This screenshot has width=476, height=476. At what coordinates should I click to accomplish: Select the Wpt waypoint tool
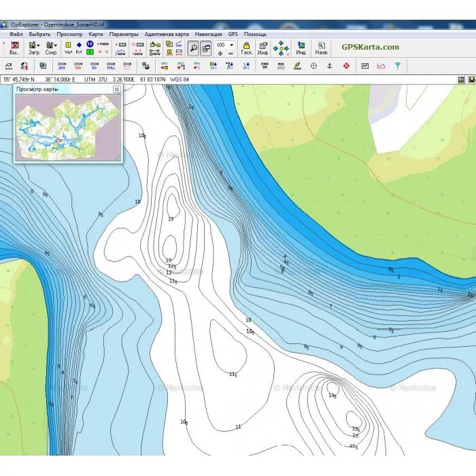tap(68, 48)
